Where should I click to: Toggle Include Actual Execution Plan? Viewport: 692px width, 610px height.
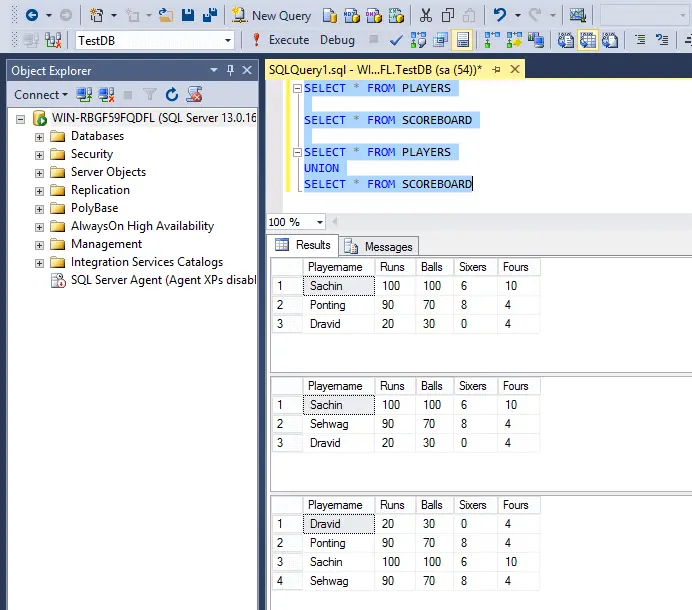tap(492, 40)
